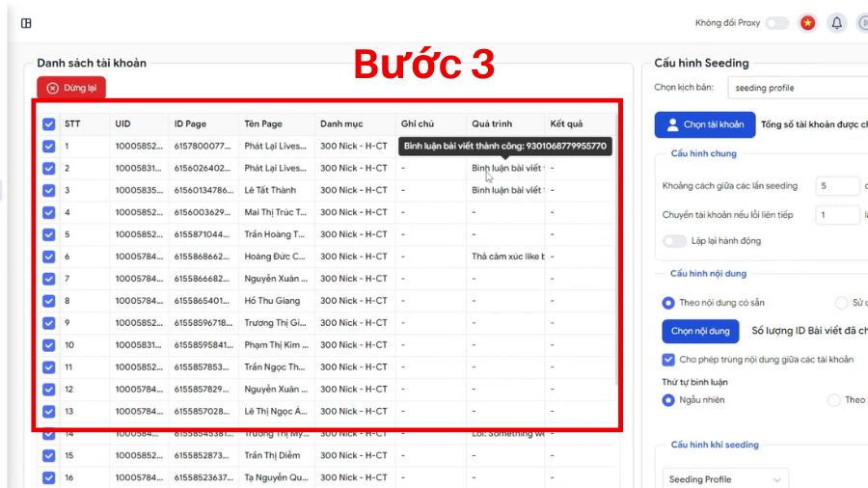Image resolution: width=868 pixels, height=488 pixels.
Task: Click ID Page 61558595841... cell
Action: (203, 345)
